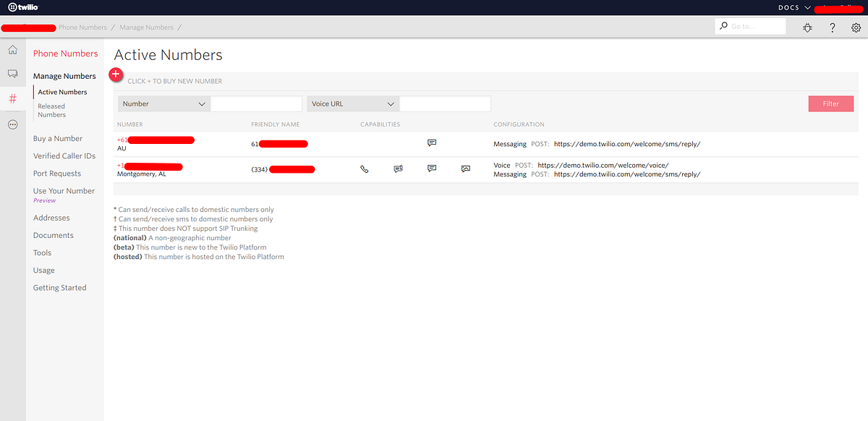Click the MMS picture-message capability icon
Screen dimensions: 868x421
(465, 169)
